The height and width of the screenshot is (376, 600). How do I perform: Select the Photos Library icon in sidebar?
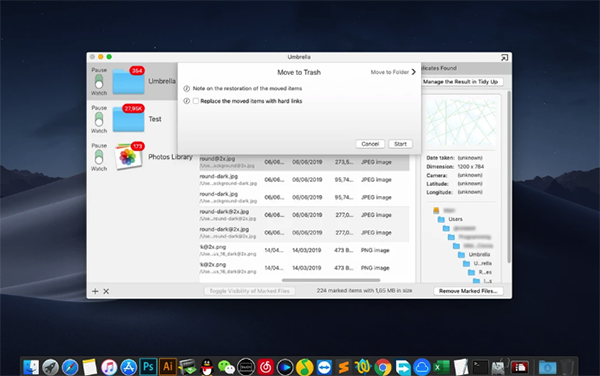[x=129, y=156]
